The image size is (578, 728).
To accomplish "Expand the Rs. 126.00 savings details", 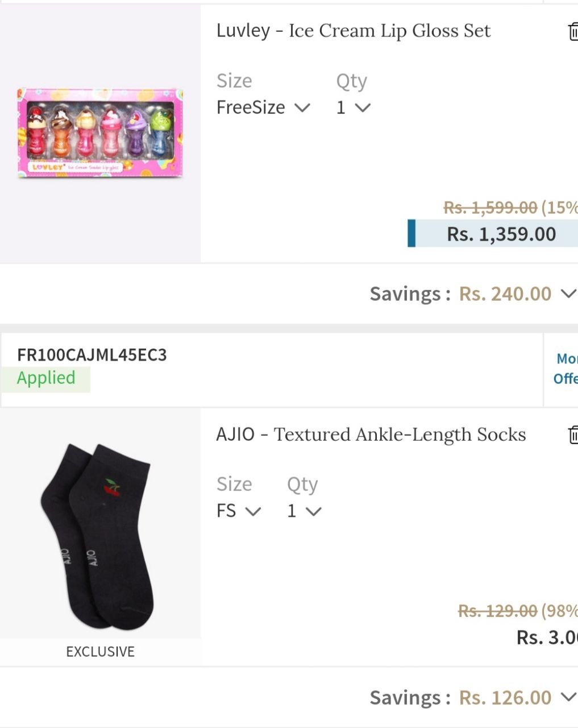I will tap(568, 697).
